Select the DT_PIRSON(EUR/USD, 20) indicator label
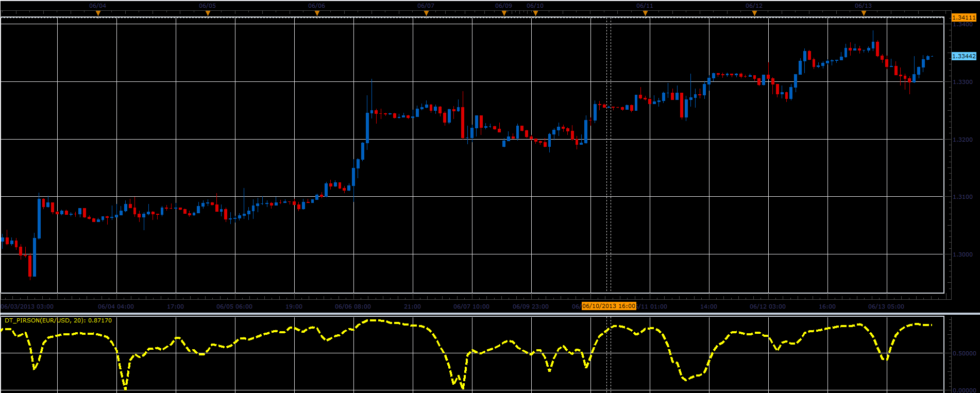Image resolution: width=980 pixels, height=393 pixels. click(58, 320)
